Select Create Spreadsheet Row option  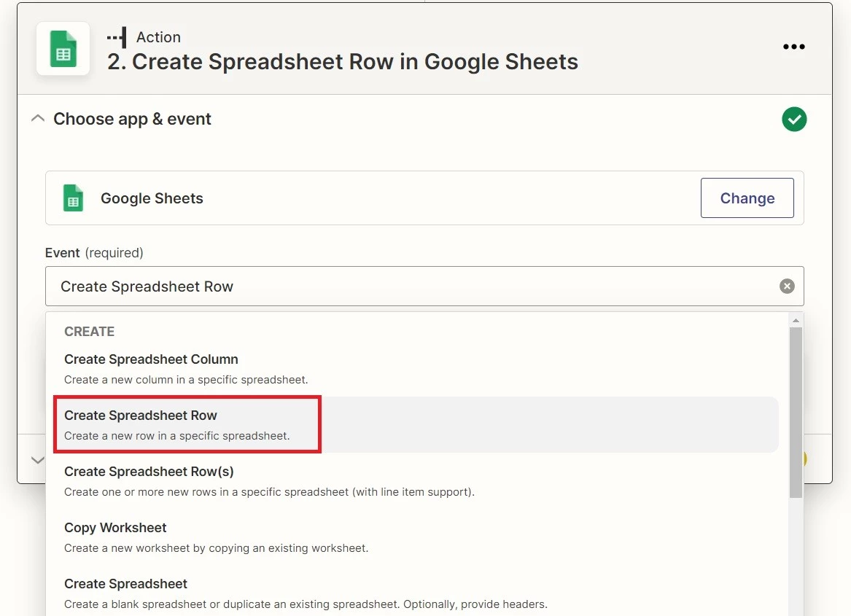[416, 424]
